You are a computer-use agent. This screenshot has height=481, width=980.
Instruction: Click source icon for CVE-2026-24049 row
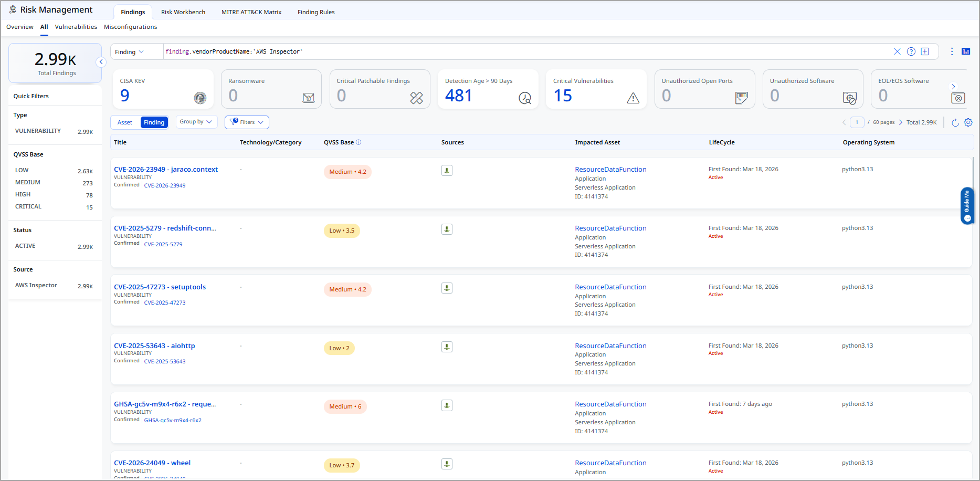[x=447, y=464]
